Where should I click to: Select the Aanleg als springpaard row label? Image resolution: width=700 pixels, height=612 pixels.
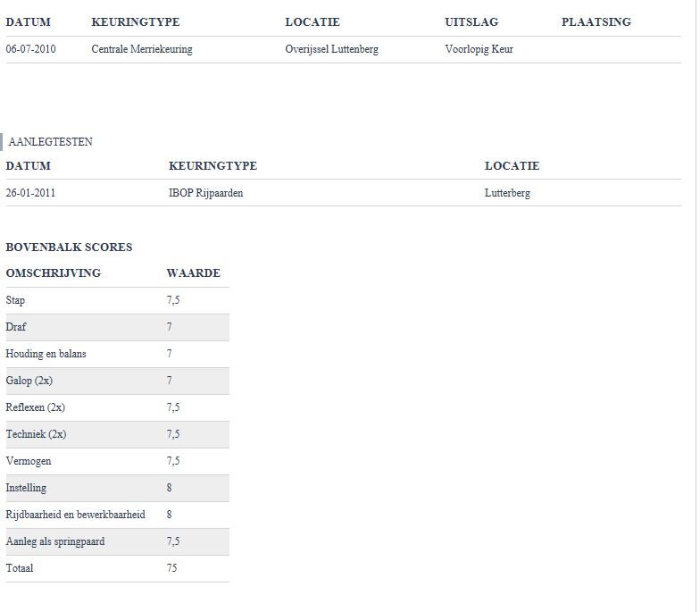54,541
